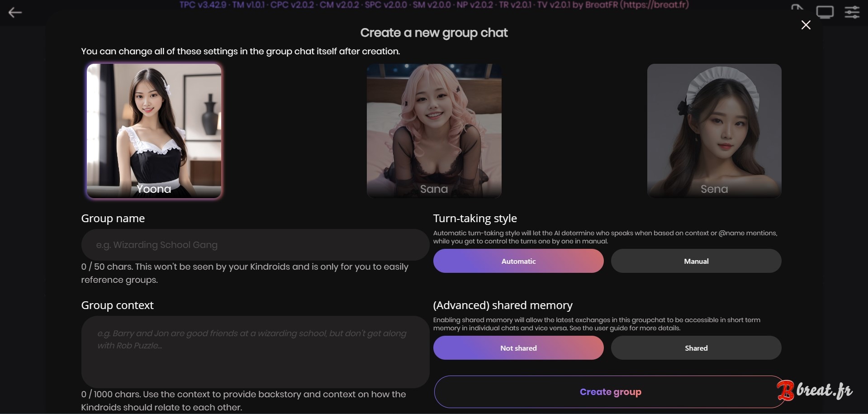Close the group chat creation dialog
868x414 pixels.
point(806,25)
